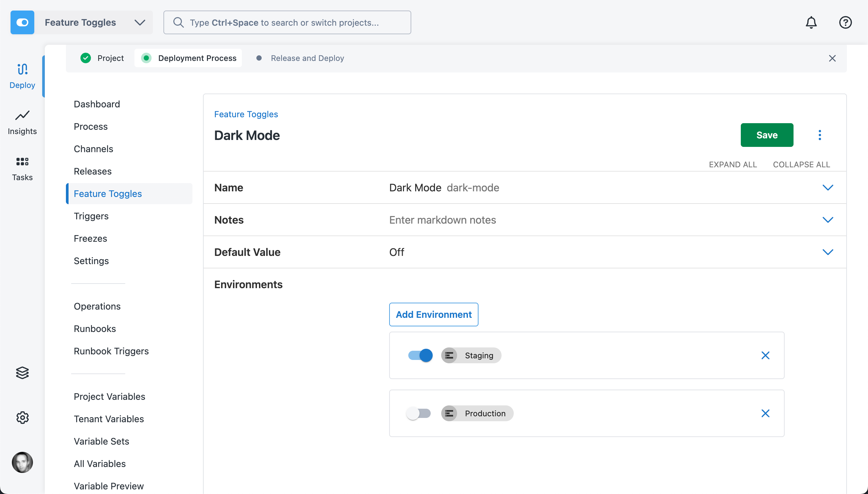Dismiss the onboarding progress bar
This screenshot has height=494, width=868.
tap(832, 58)
